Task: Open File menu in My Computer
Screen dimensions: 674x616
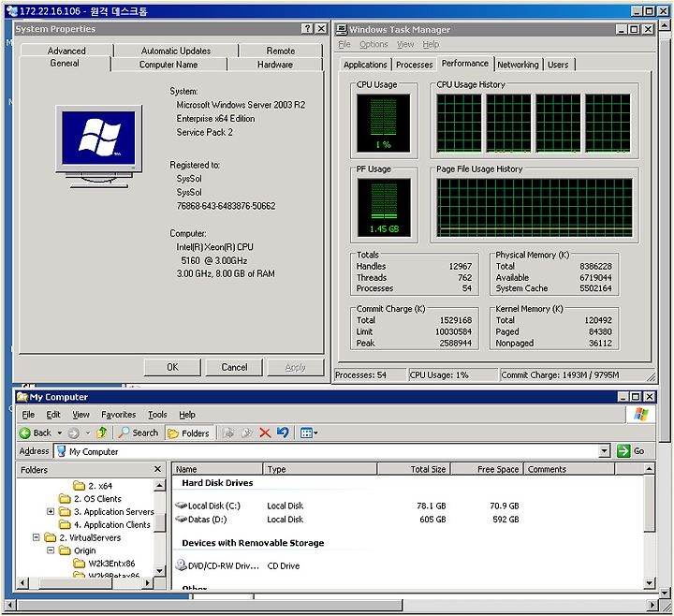Action: pyautogui.click(x=28, y=415)
